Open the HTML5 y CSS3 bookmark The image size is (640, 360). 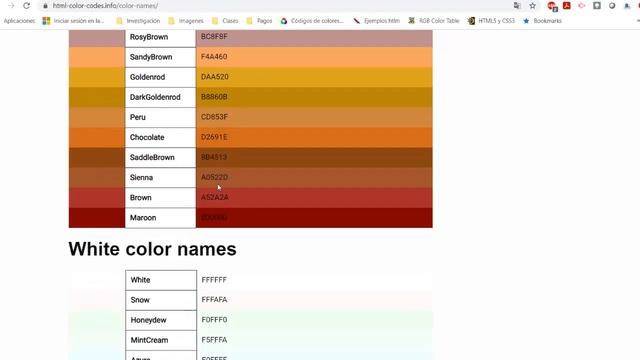point(491,21)
